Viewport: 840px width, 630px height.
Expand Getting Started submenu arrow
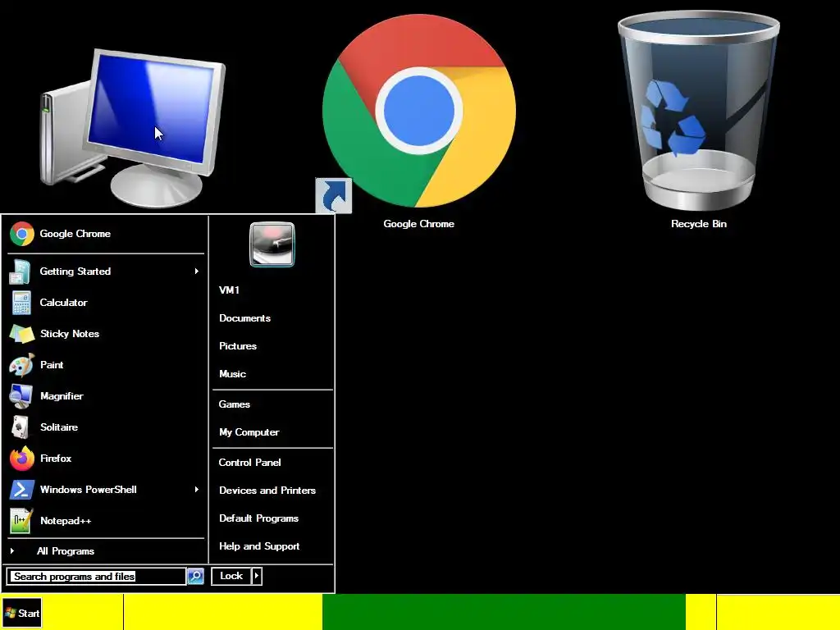point(197,271)
